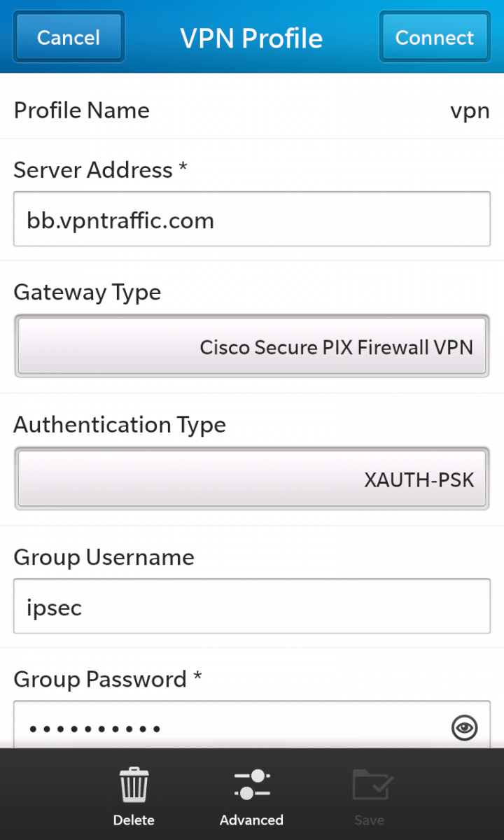Tap the trash can Delete icon

tap(133, 785)
